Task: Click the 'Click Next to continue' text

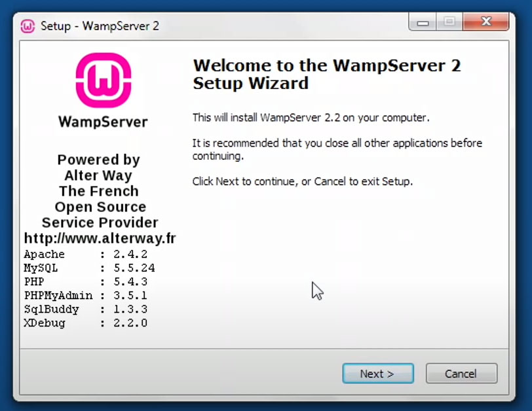Action: [x=302, y=181]
